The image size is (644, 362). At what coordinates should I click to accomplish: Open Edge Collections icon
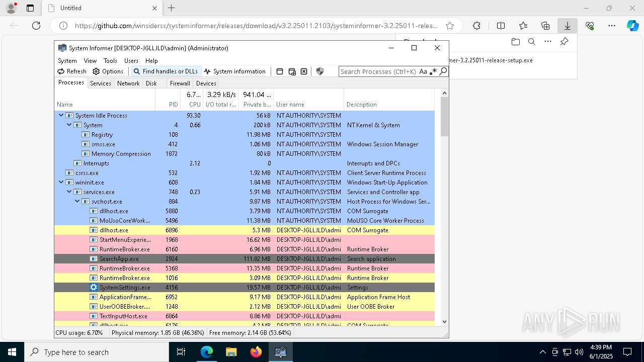click(x=545, y=26)
